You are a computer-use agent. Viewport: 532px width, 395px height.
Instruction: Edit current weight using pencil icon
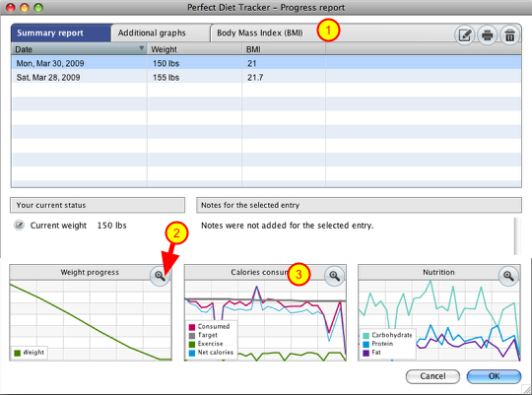pyautogui.click(x=20, y=225)
